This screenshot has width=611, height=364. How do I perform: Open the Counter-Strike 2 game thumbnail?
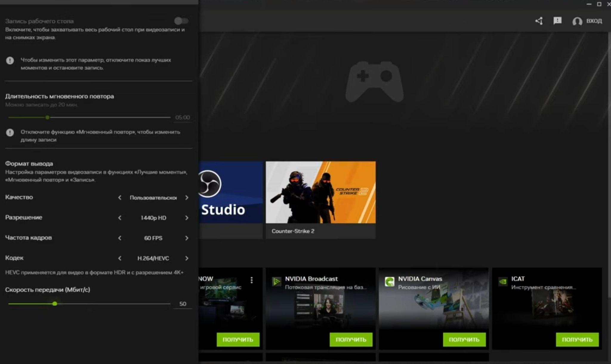tap(321, 192)
